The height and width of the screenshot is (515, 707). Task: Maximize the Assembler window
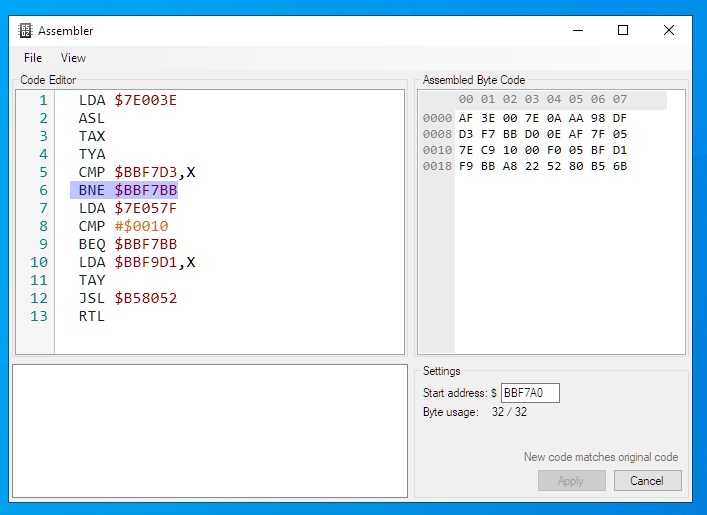[623, 30]
